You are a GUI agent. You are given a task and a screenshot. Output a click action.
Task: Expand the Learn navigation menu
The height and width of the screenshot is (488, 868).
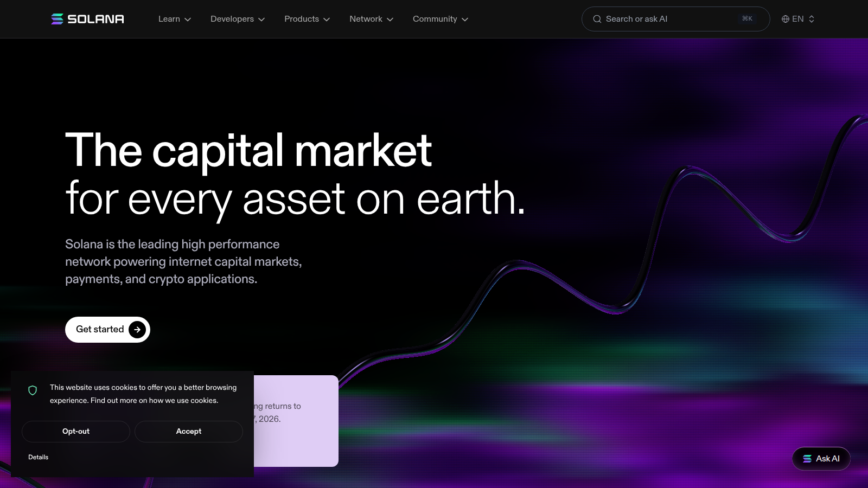pos(175,19)
